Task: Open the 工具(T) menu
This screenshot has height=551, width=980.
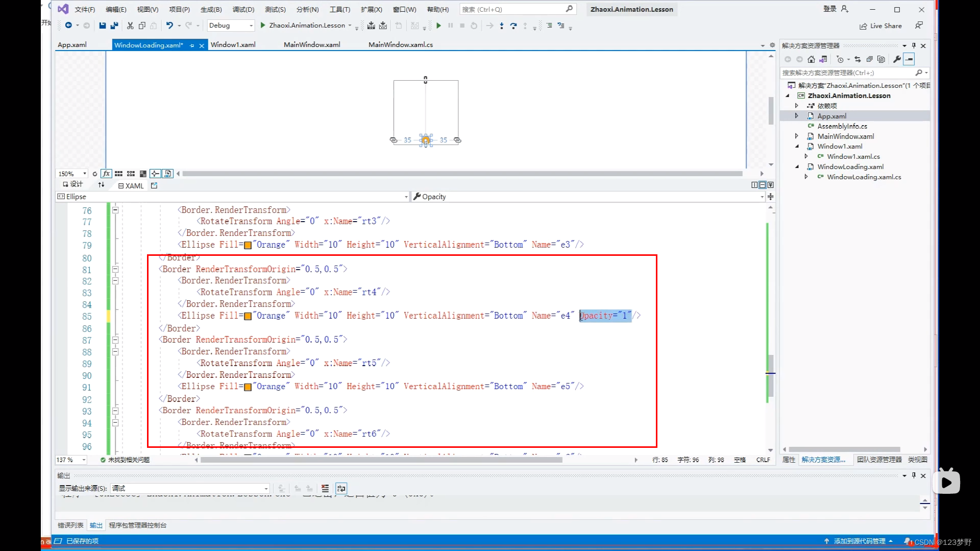Action: [x=339, y=9]
